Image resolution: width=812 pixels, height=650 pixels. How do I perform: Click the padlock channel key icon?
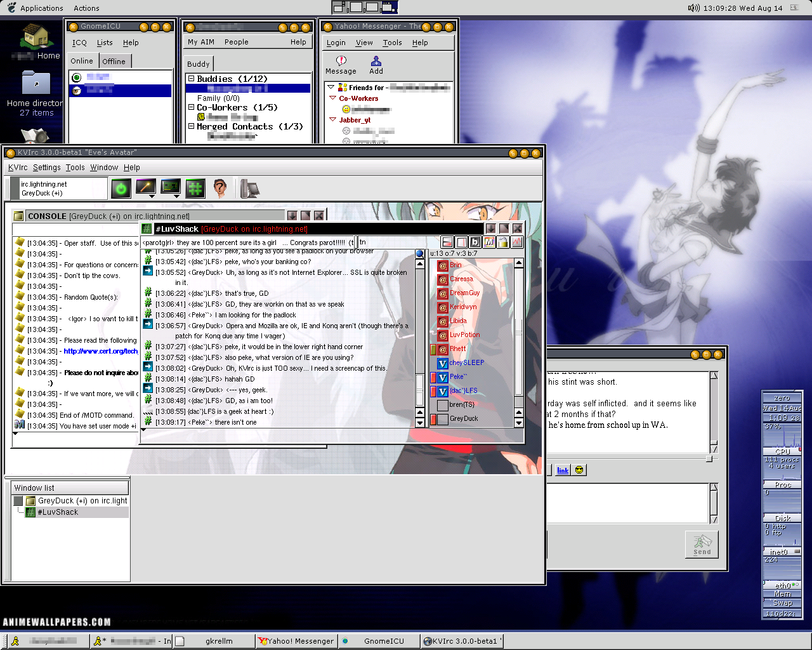coord(503,242)
